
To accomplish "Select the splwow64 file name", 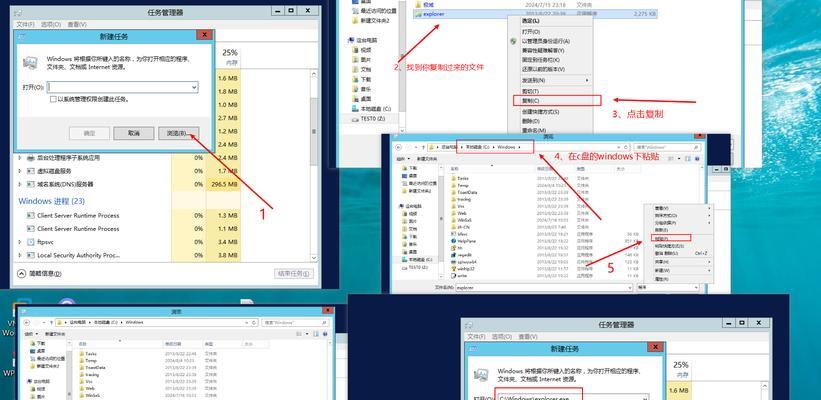I will click(467, 261).
